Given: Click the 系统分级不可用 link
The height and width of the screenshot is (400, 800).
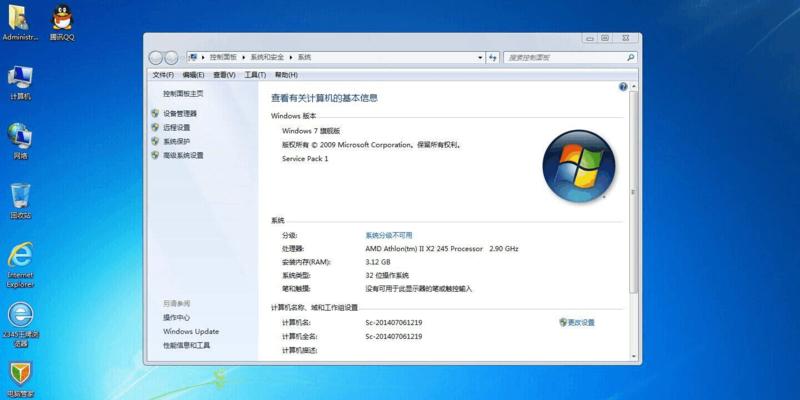Looking at the screenshot, I should pyautogui.click(x=389, y=235).
